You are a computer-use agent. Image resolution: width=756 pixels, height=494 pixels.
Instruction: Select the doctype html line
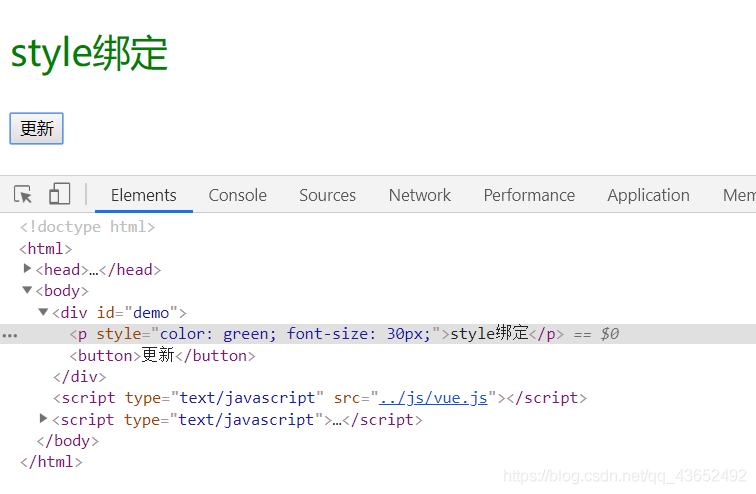pos(87,227)
